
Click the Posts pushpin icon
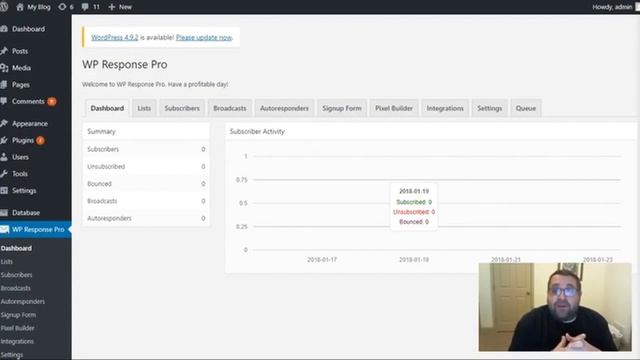click(x=4, y=51)
